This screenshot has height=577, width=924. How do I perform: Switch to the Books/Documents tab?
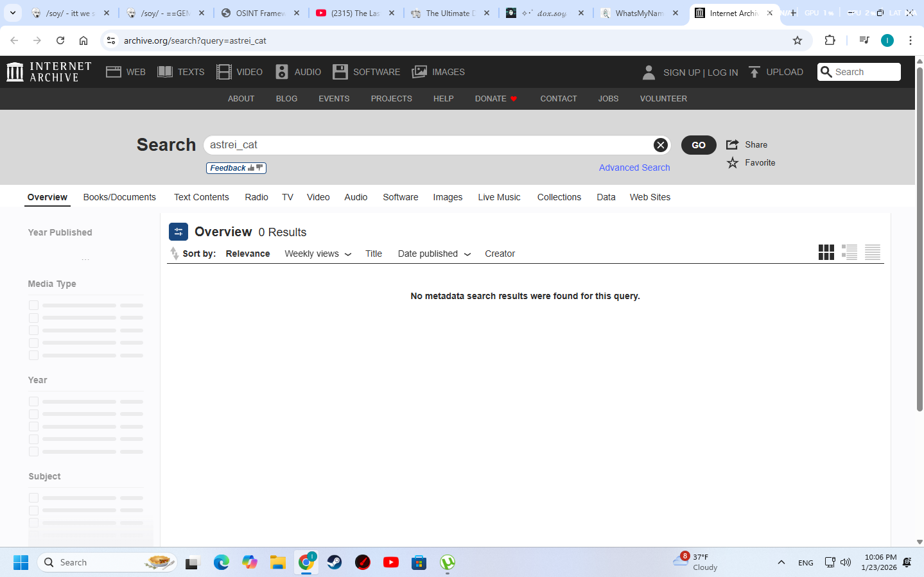pos(119,197)
